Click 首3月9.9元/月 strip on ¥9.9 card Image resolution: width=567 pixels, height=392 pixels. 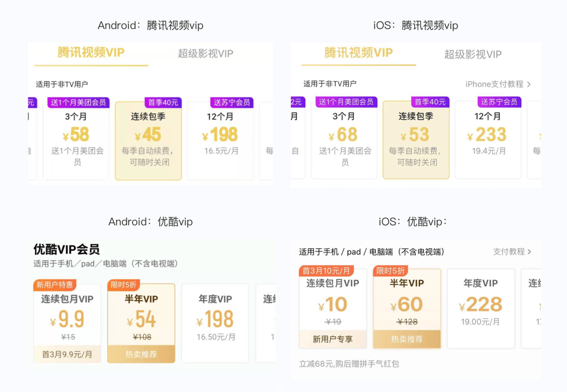pos(67,354)
